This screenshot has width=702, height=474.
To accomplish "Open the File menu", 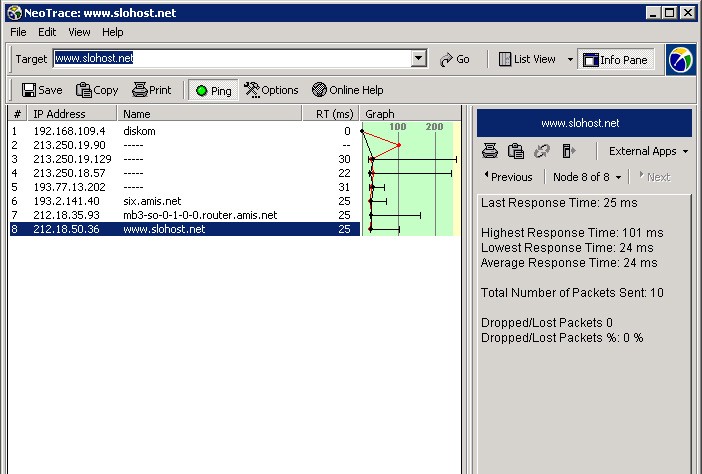I will (x=18, y=32).
